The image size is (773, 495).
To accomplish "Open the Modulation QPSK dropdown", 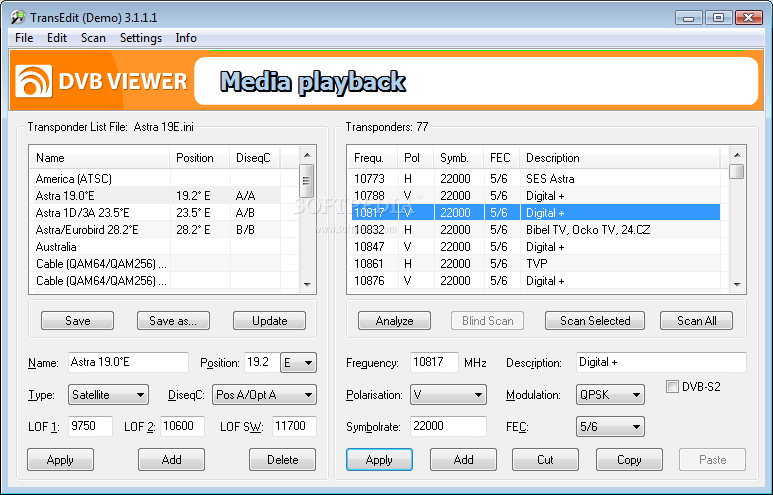I will (610, 395).
